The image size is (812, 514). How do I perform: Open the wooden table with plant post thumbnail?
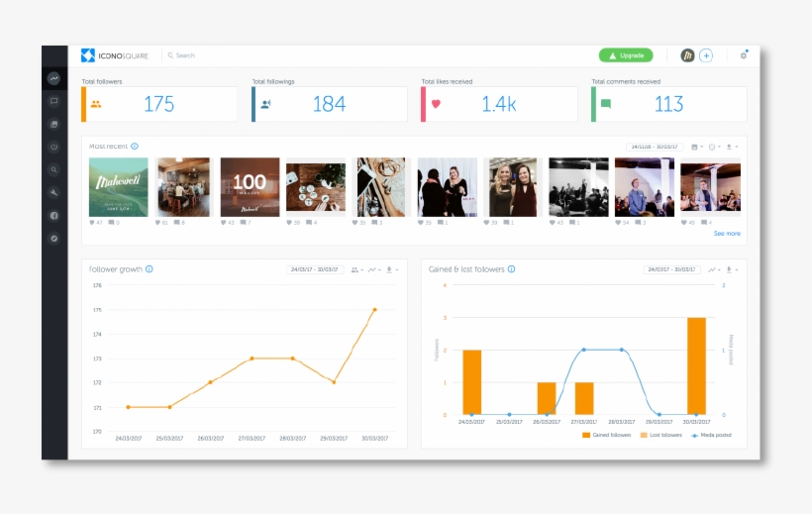pos(316,187)
